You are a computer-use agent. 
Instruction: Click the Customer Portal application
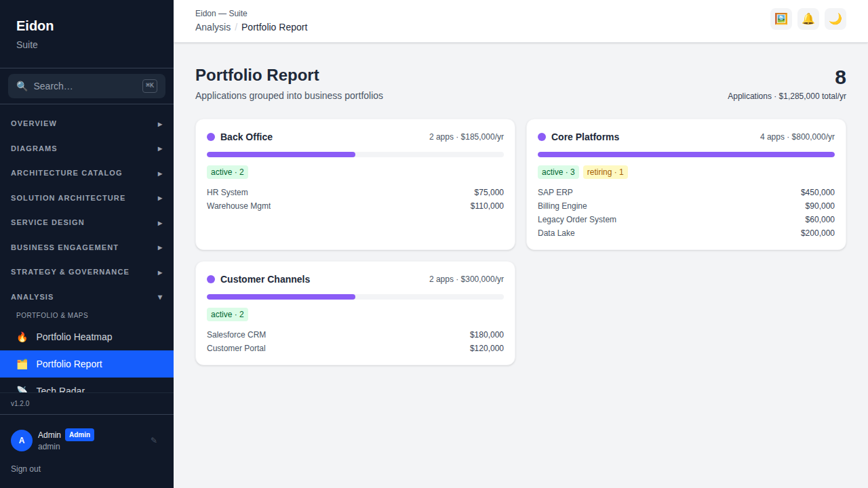(x=236, y=348)
